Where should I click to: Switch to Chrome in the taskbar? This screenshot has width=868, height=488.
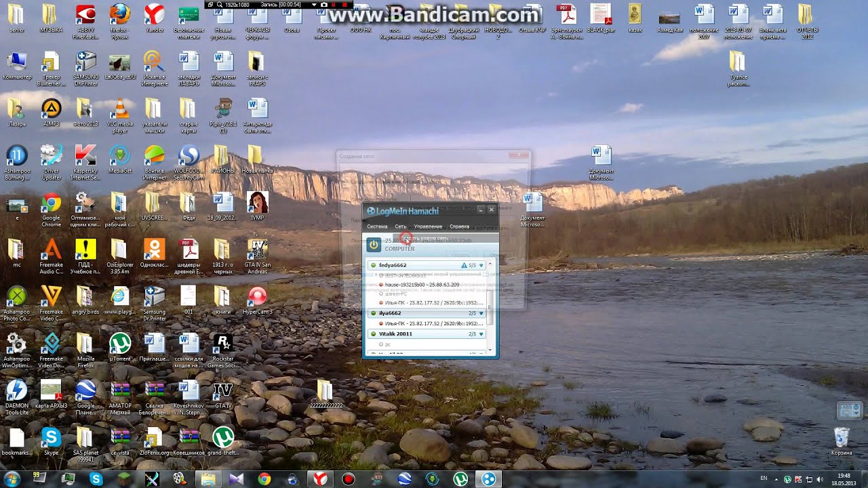(x=264, y=479)
